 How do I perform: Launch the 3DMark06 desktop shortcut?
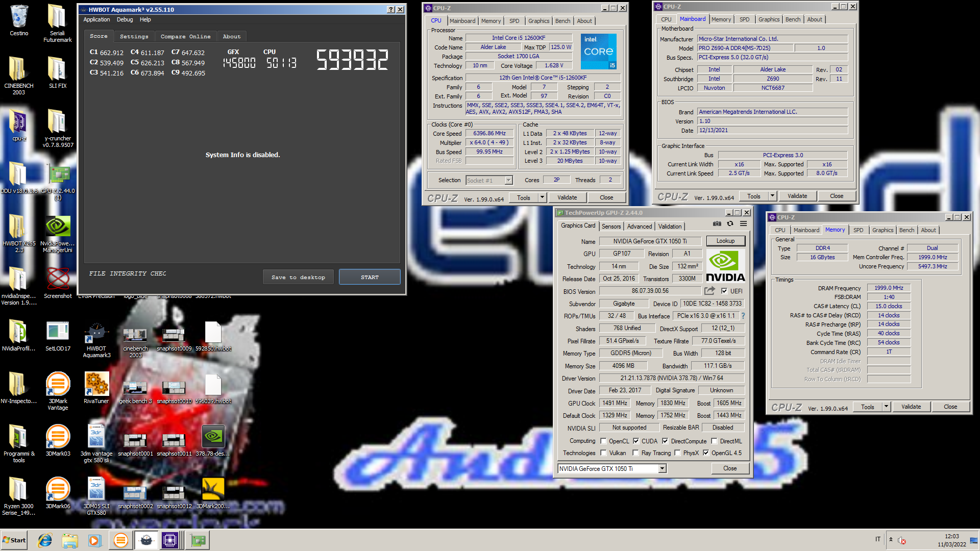[x=58, y=493]
